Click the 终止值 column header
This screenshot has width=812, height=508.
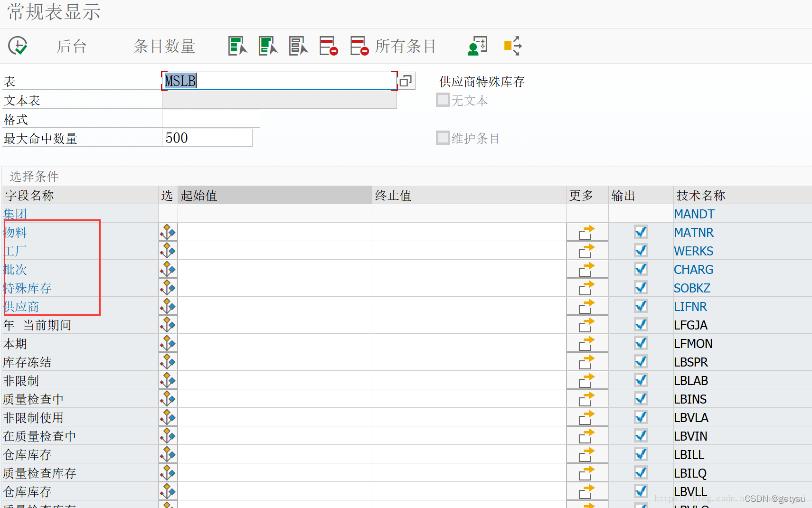tap(469, 195)
